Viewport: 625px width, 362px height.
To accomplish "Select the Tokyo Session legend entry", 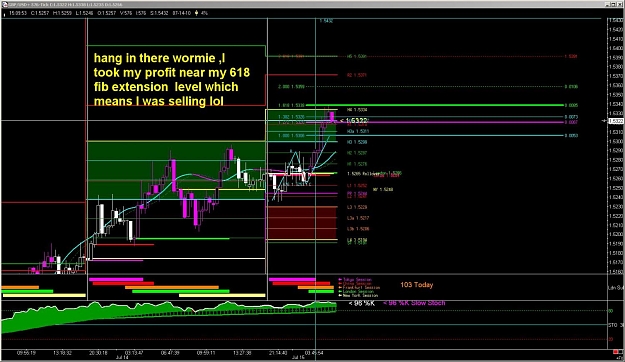I will point(355,280).
